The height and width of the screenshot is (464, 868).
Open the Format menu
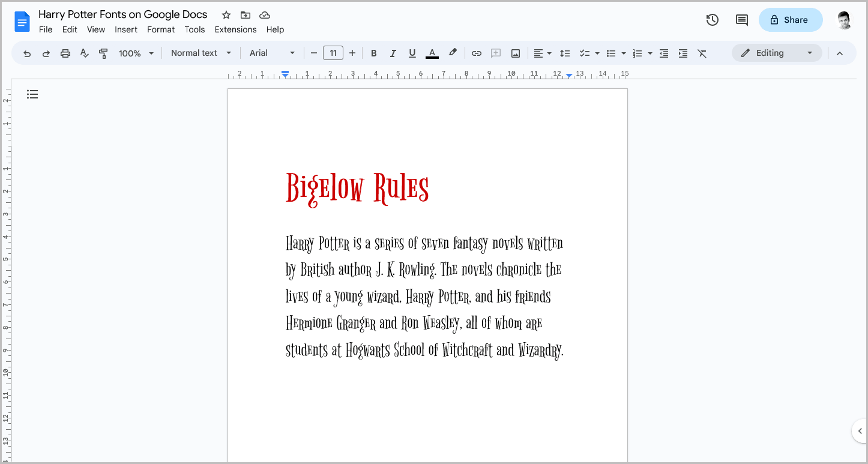[160, 29]
